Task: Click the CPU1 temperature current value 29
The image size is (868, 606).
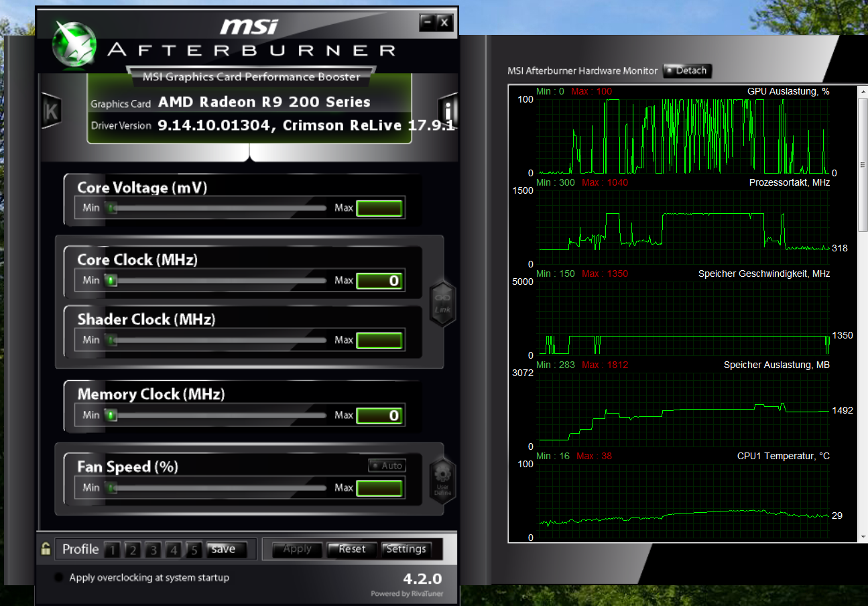Action: [837, 516]
